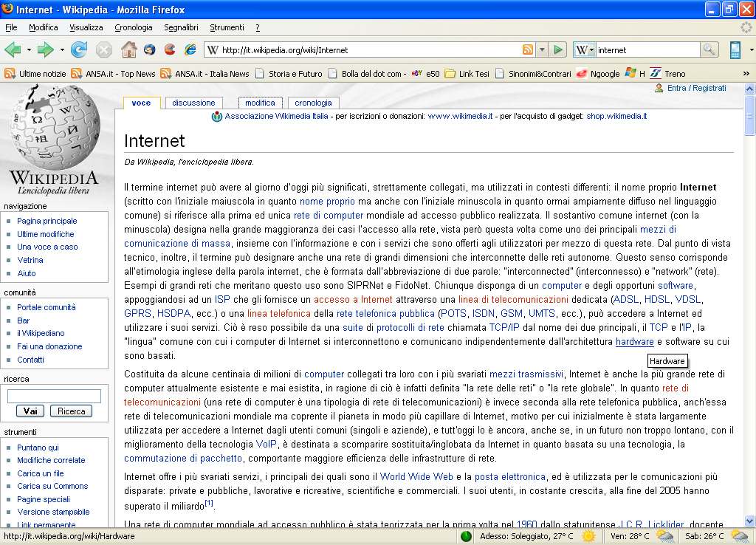The image size is (756, 545).
Task: Open the Sinonimi&Contrari bookmark
Action: point(533,74)
